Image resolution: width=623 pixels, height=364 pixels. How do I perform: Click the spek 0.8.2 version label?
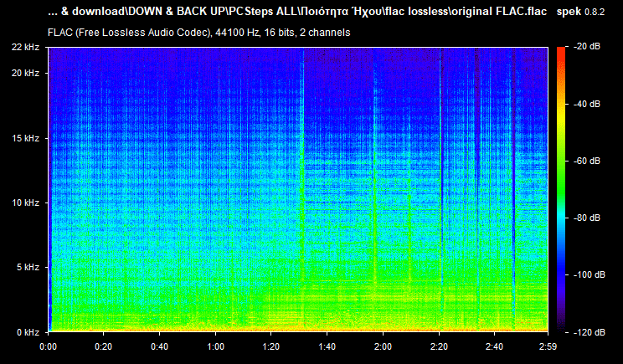(x=580, y=12)
